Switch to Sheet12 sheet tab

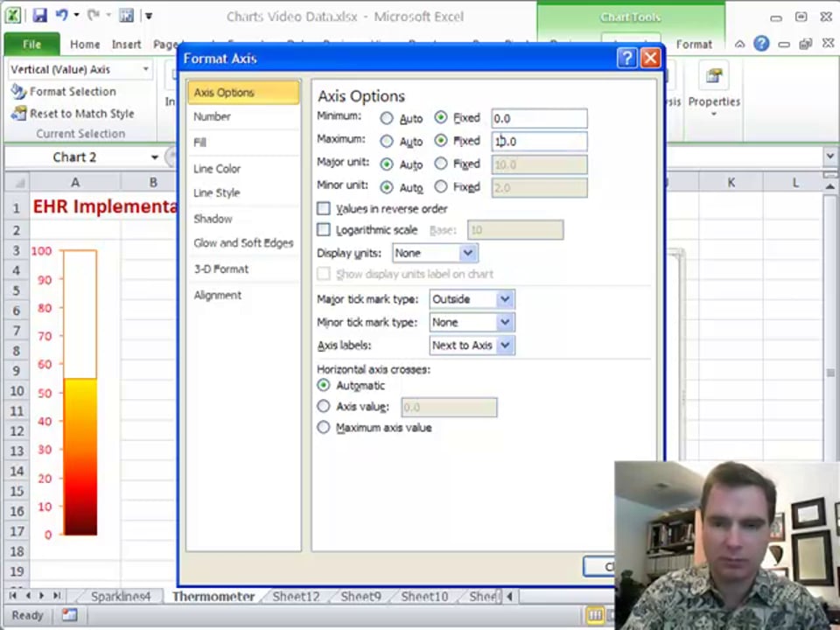(x=296, y=596)
